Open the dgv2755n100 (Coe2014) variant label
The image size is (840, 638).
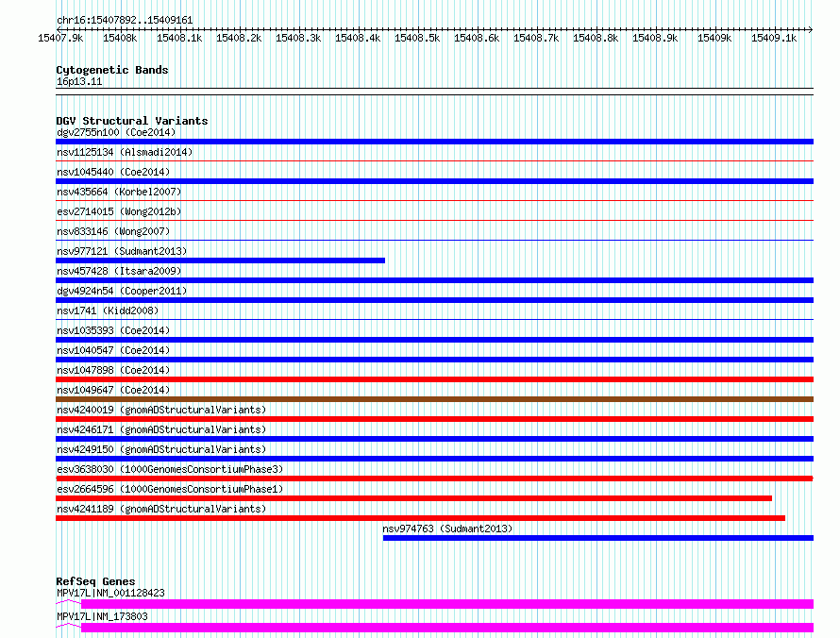[x=116, y=132]
